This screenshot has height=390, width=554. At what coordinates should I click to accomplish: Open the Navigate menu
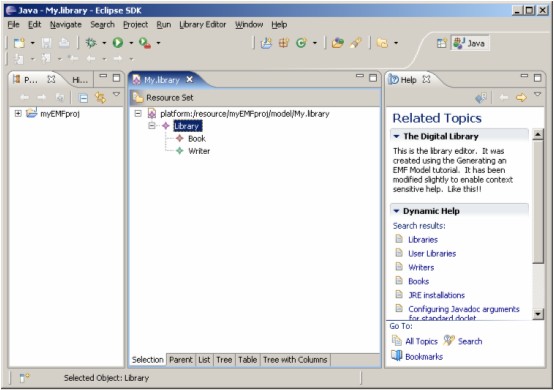pos(66,25)
